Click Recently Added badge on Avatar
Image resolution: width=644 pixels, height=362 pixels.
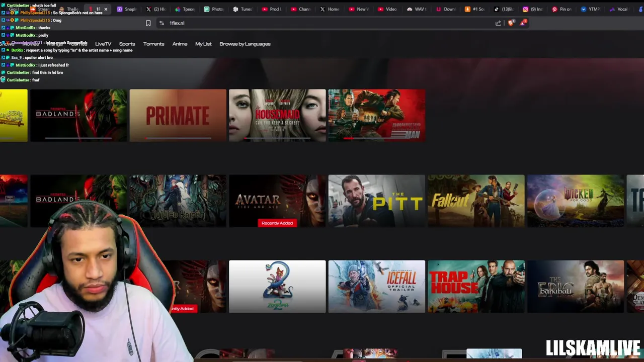[277, 223]
